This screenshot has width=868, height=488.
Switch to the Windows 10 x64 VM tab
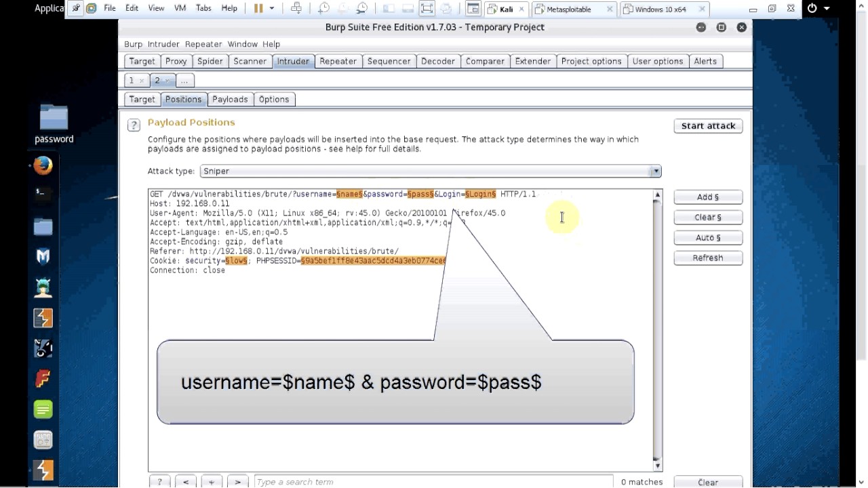coord(665,9)
